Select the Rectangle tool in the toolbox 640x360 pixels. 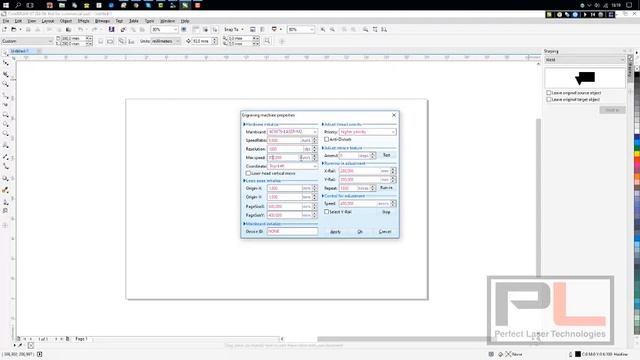pos(5,115)
